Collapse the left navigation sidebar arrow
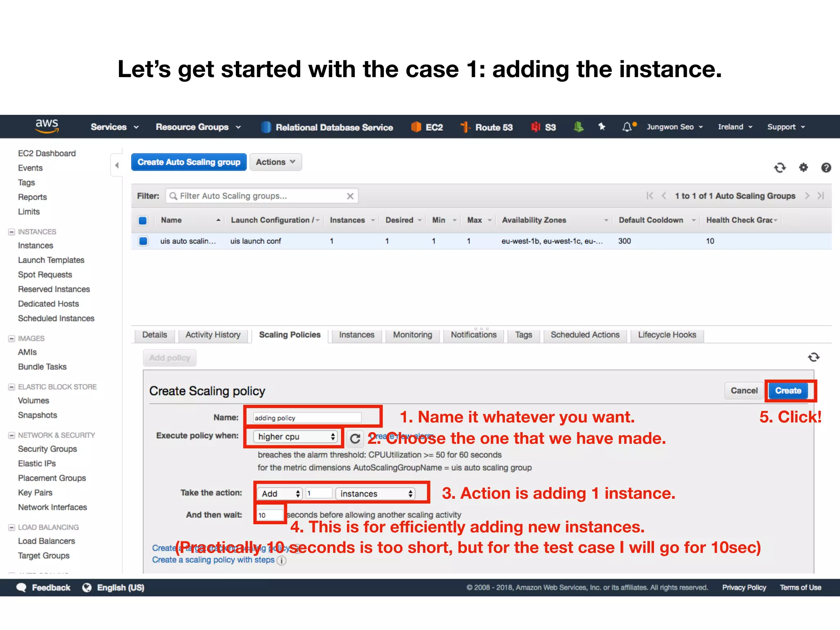 (117, 165)
